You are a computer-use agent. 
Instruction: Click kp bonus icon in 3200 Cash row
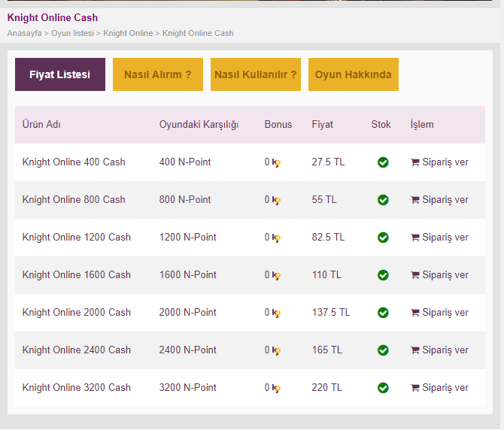tap(276, 388)
